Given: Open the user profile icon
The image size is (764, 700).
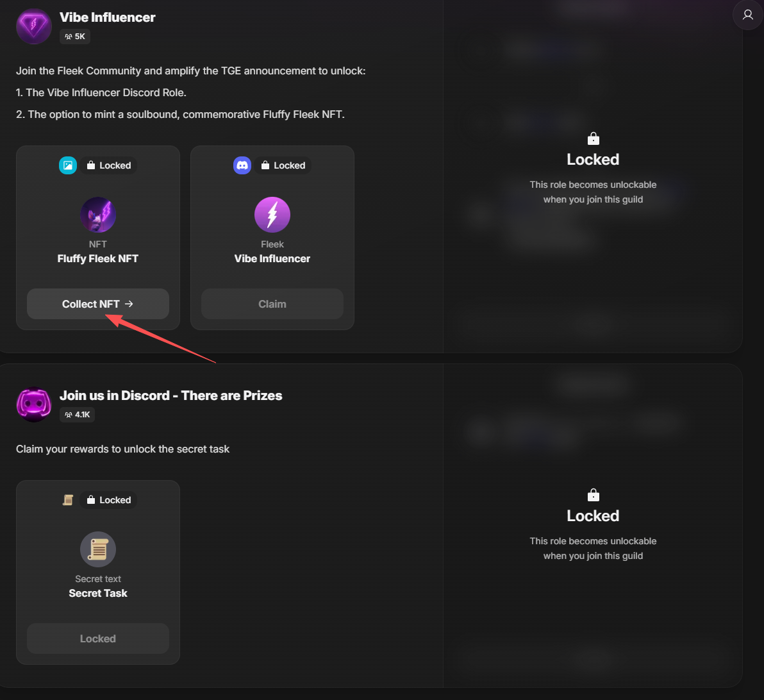Looking at the screenshot, I should [747, 15].
